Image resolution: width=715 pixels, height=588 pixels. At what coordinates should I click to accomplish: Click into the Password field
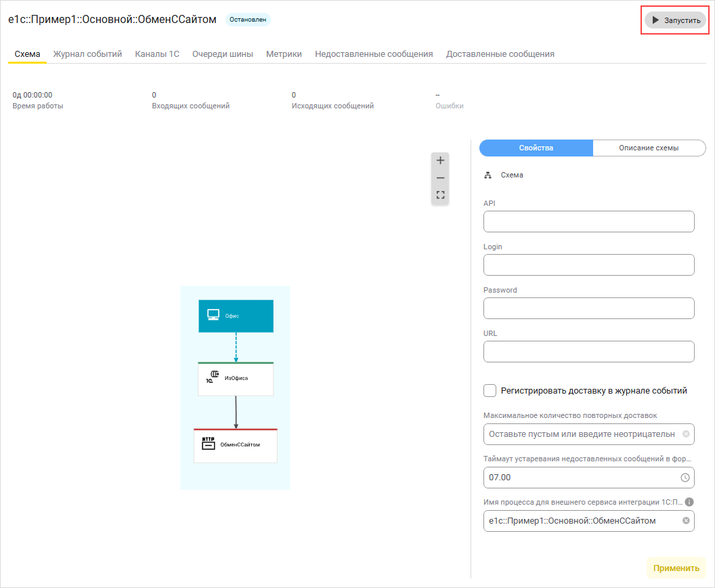588,308
